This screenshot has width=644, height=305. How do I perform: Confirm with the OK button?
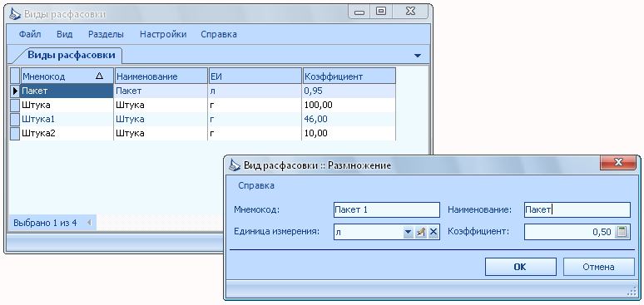[520, 267]
